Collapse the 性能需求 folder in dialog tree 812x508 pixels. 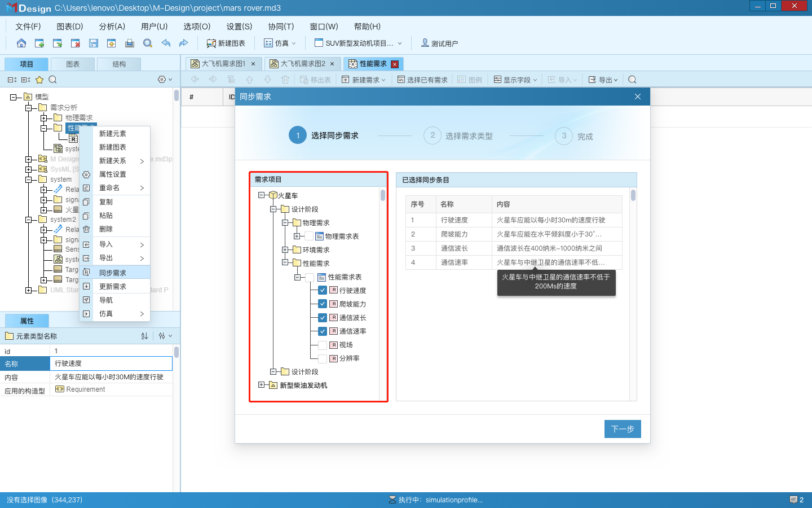(x=285, y=263)
